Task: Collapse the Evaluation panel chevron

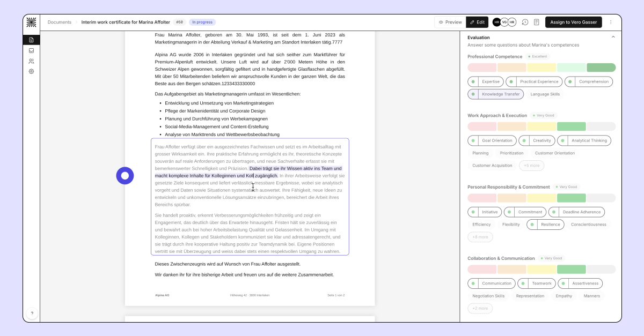Action: 613,37
